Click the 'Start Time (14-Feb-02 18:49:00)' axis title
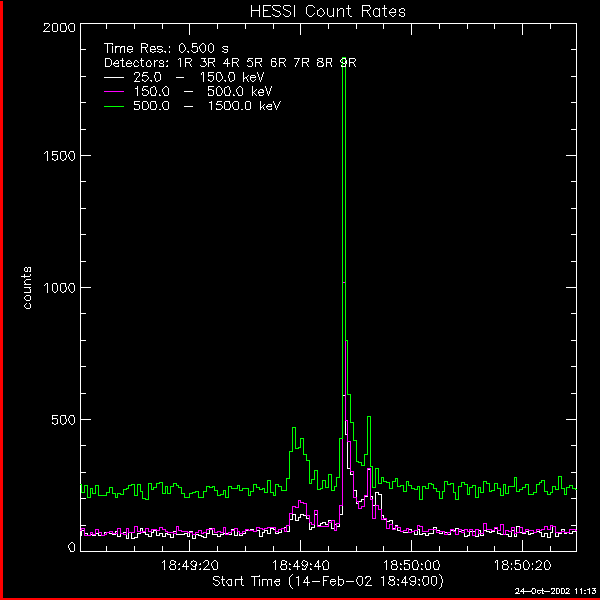The height and width of the screenshot is (600, 600). [328, 581]
